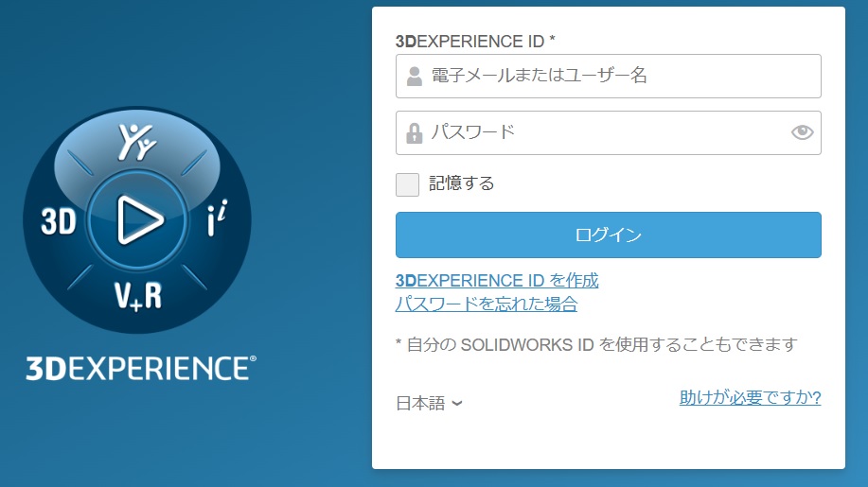Click the SOLIDWORKS ID note text
Screen dimensions: 868x487
tap(596, 344)
